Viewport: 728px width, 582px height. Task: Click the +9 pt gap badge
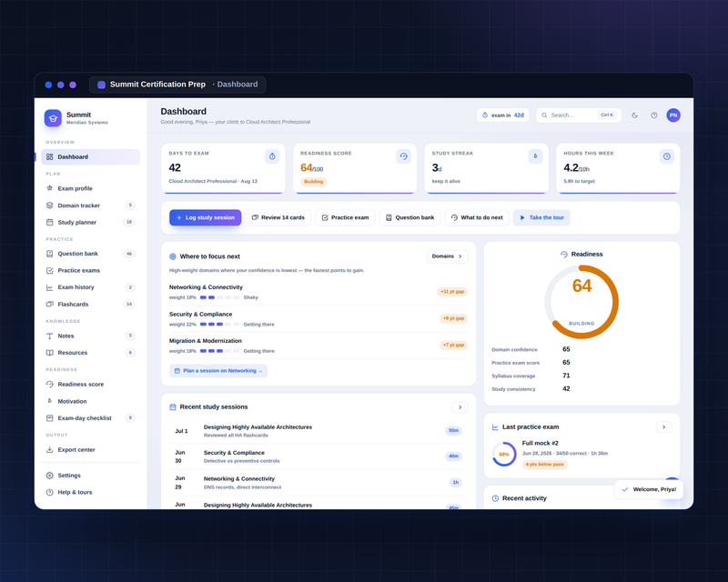[453, 318]
